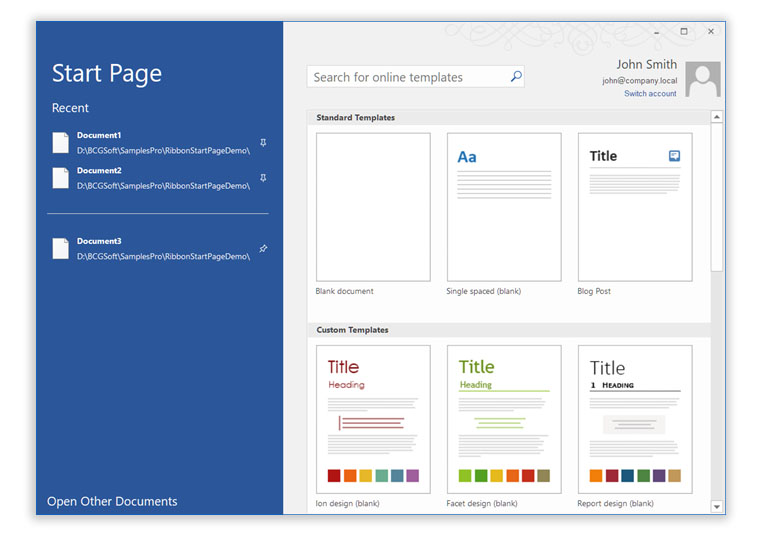
Task: Pin Document1 to the recent list
Action: [x=263, y=143]
